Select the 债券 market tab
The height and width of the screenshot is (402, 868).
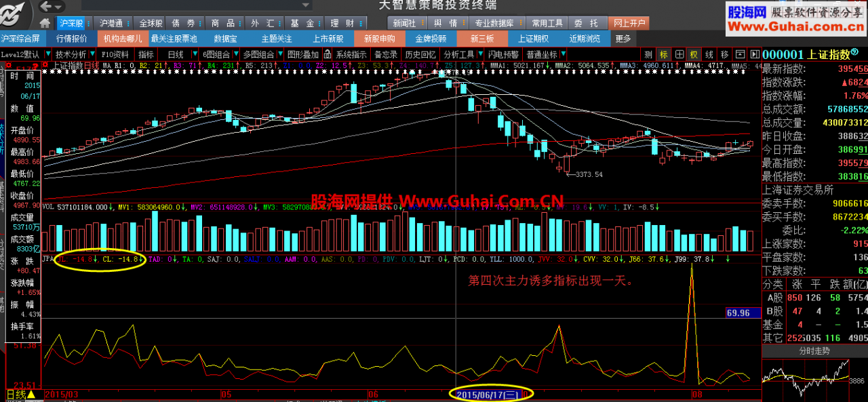[184, 23]
